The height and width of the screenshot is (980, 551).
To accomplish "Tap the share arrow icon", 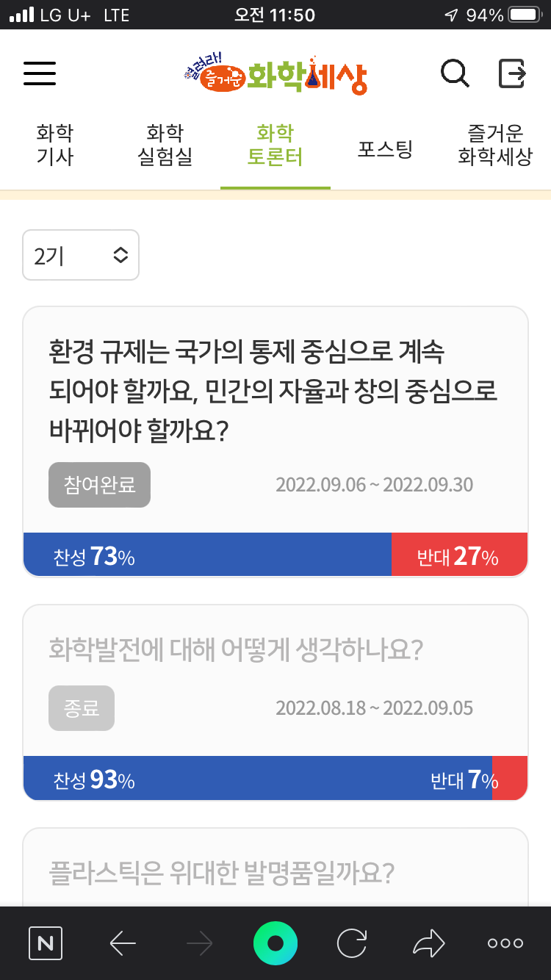I will pyautogui.click(x=429, y=943).
